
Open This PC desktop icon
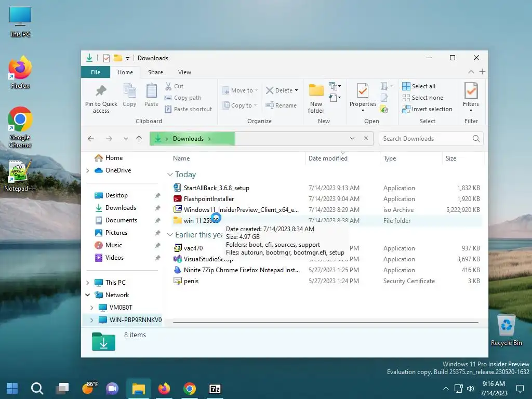pos(20,22)
